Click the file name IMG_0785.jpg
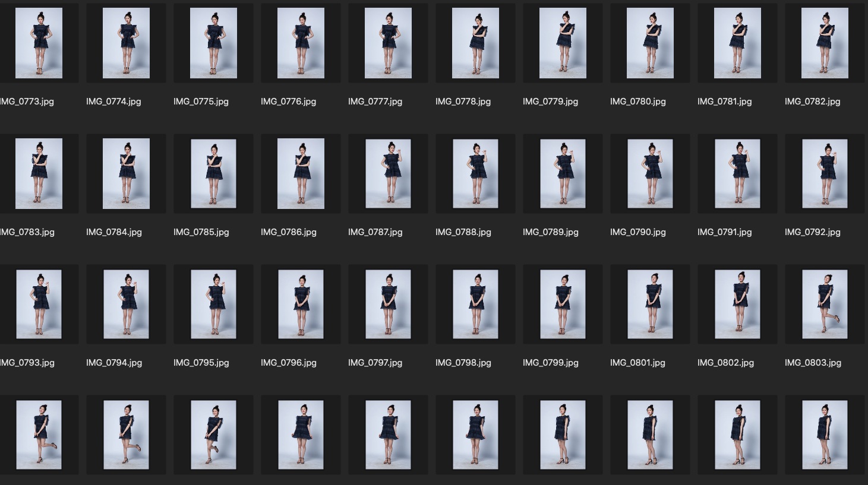This screenshot has width=868, height=485. click(x=201, y=232)
